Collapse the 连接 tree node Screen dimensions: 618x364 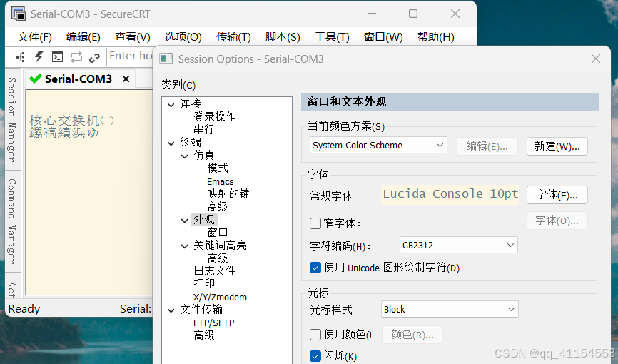tap(171, 104)
